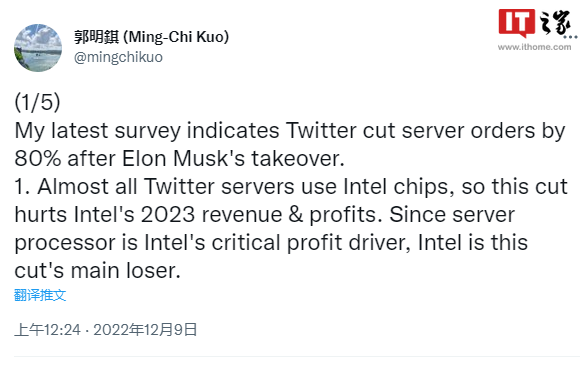Click the '80%' figure in the tweet
Viewport: 580px width, 370px height.
pos(38,159)
